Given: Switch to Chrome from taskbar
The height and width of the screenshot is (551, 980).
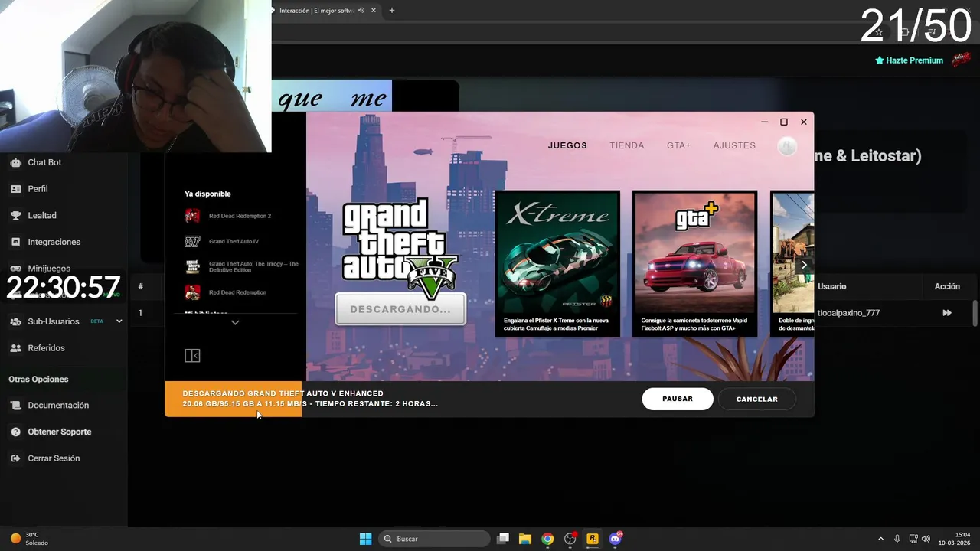Looking at the screenshot, I should click(x=547, y=539).
